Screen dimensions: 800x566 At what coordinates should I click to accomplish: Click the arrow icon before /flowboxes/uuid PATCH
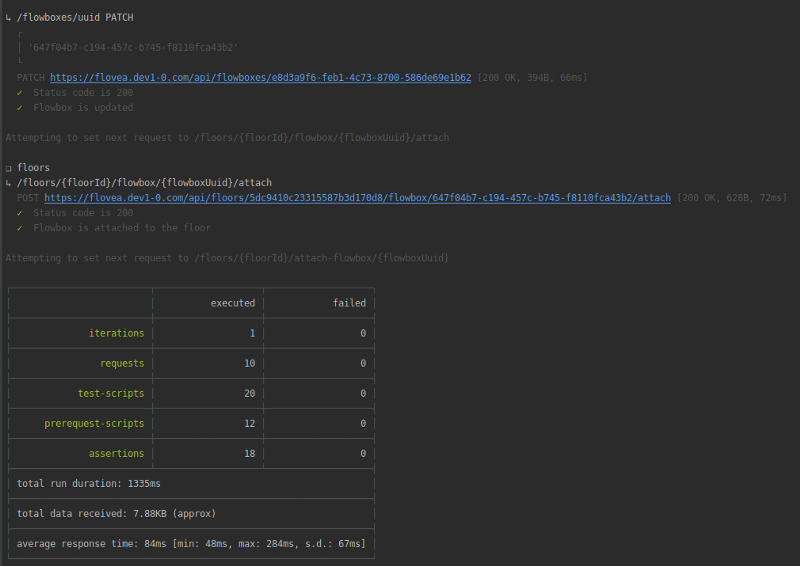tap(9, 18)
